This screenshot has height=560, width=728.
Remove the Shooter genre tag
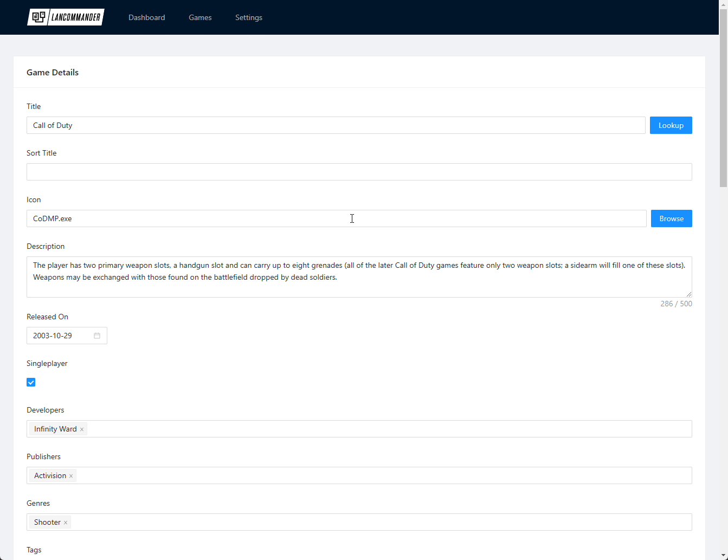(66, 523)
